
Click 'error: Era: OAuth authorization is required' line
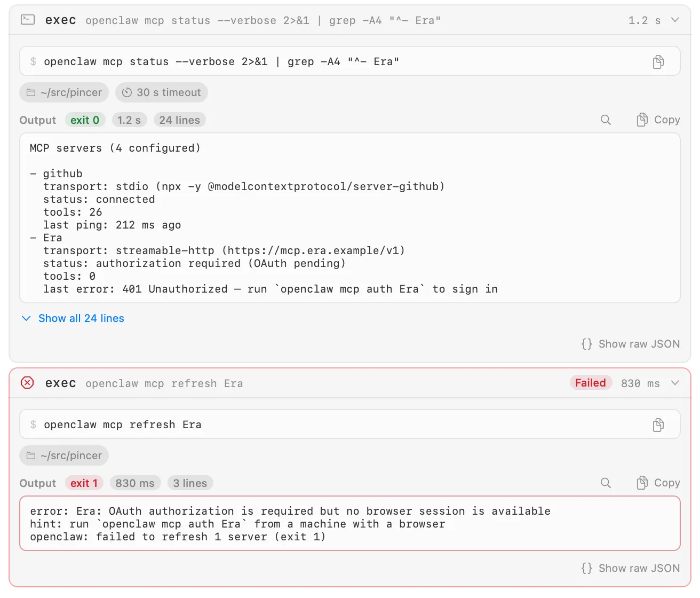(x=290, y=512)
